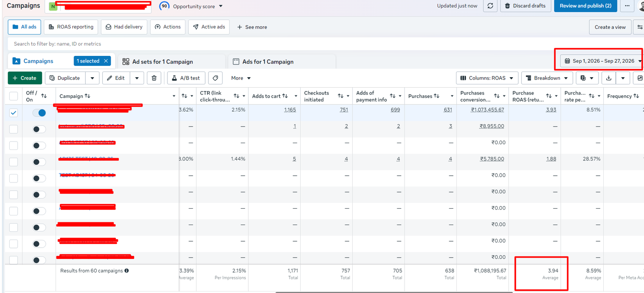
Task: Switch to the All ads view
Action: point(24,27)
